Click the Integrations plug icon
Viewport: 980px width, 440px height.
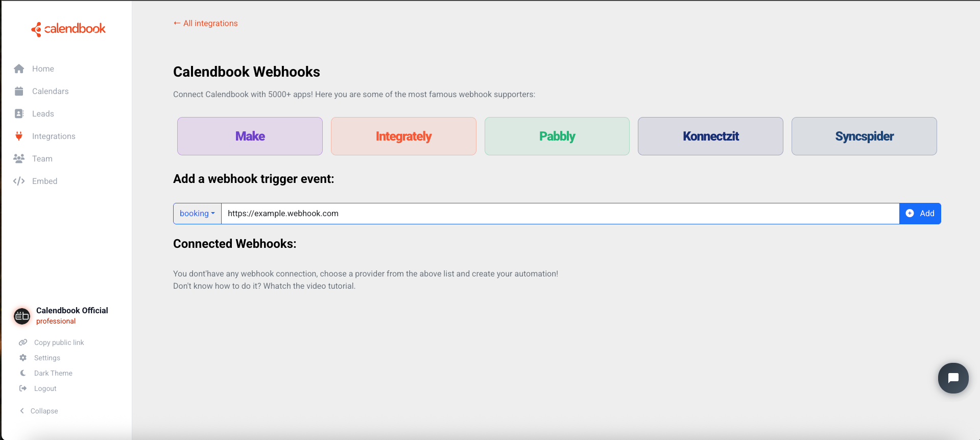click(19, 136)
